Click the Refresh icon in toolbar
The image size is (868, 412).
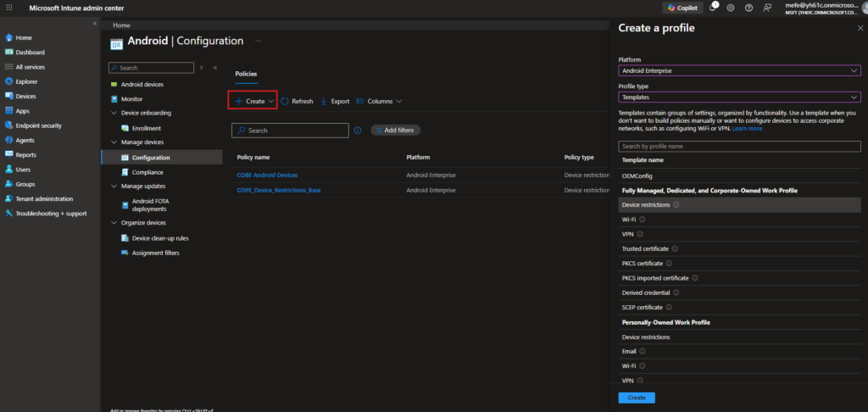[x=285, y=101]
